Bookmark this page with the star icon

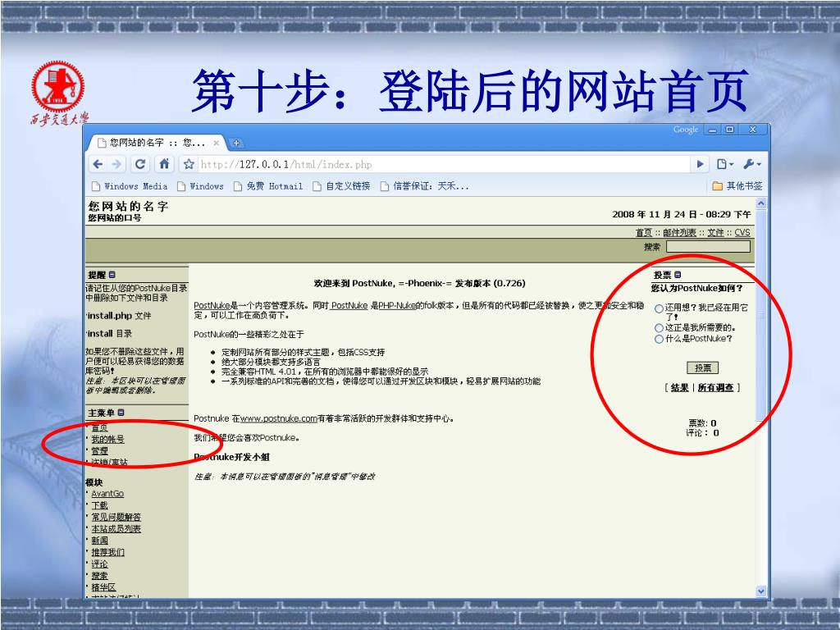click(189, 164)
